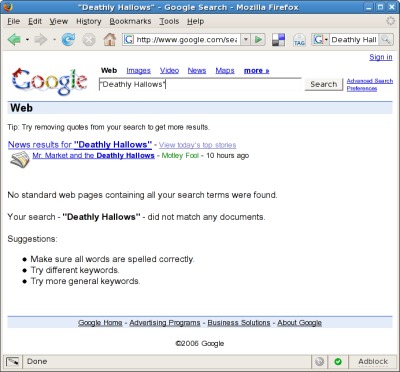Open News results for "Deathly Hallows"

click(x=80, y=145)
